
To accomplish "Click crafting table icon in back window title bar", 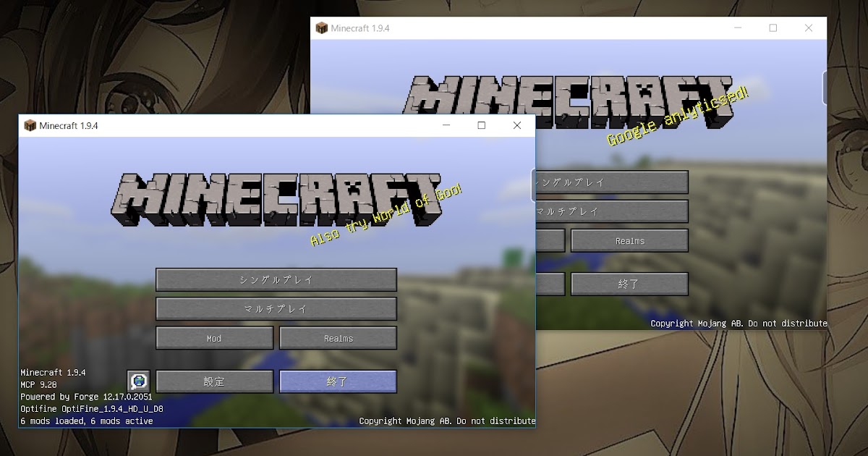I will tap(322, 28).
